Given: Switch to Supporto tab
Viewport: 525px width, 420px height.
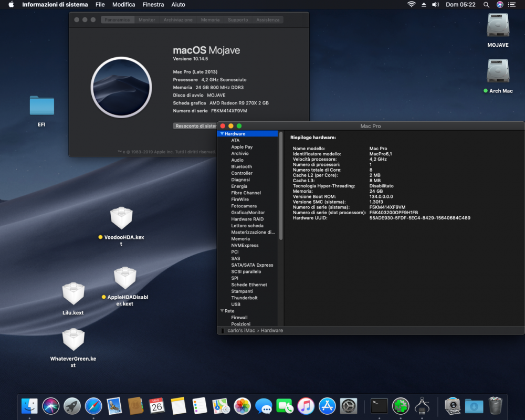Looking at the screenshot, I should tap(238, 20).
